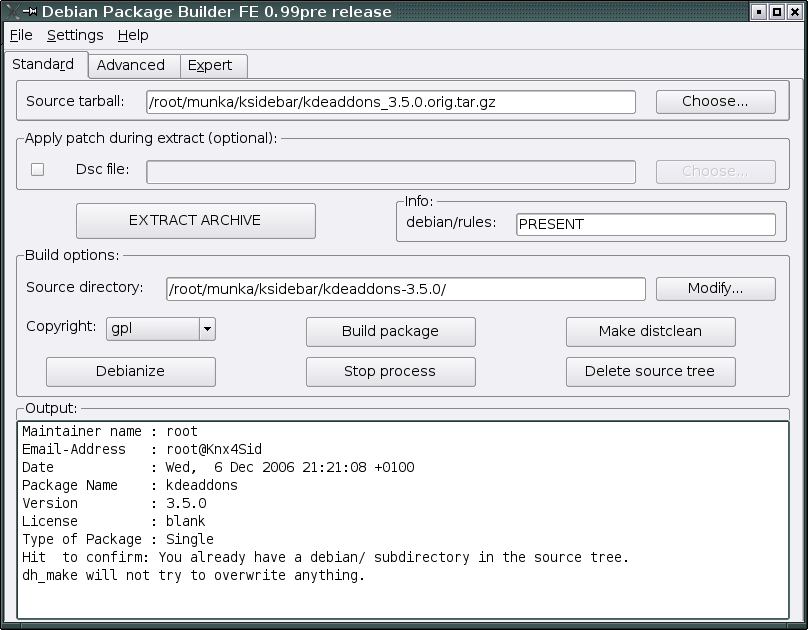Maximize the Debian Package Builder window
Image resolution: width=808 pixels, height=630 pixels.
777,11
